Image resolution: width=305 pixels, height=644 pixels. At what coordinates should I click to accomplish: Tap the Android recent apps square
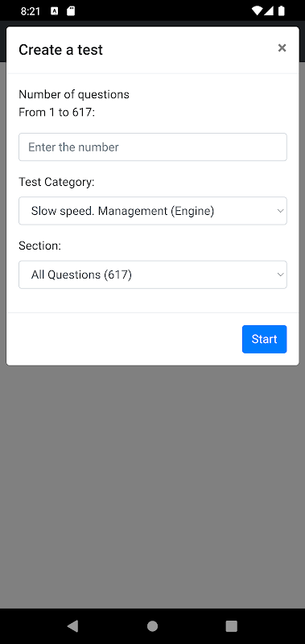point(232,626)
